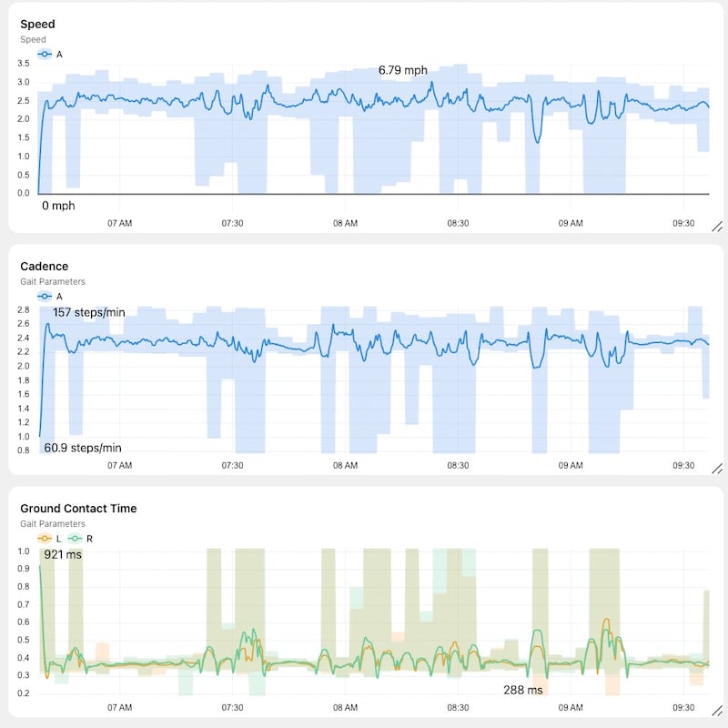Click 07:30 tick on Cadence chart
728x728 pixels.
click(x=232, y=465)
